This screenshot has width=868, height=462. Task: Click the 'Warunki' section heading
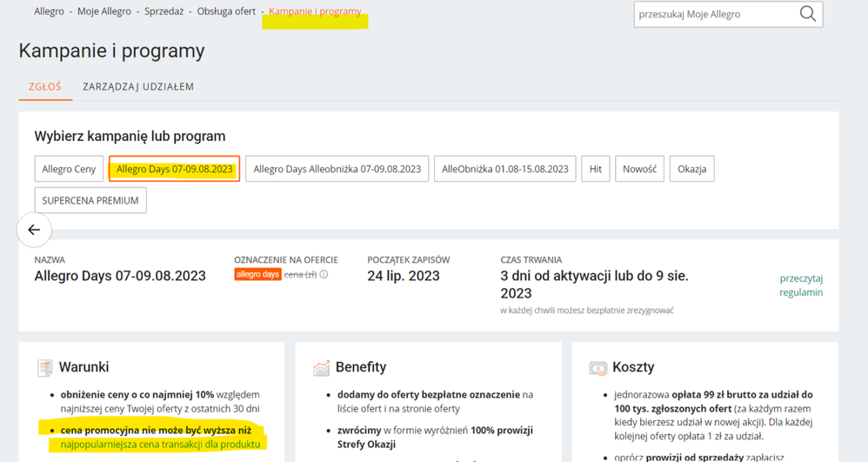coord(84,367)
